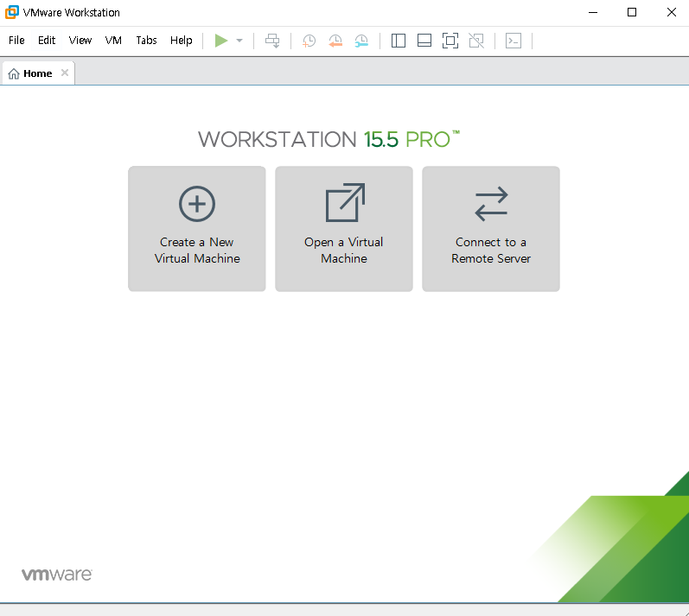Click the VMware Workstation title bar icon
This screenshot has width=689, height=616.
(x=12, y=12)
